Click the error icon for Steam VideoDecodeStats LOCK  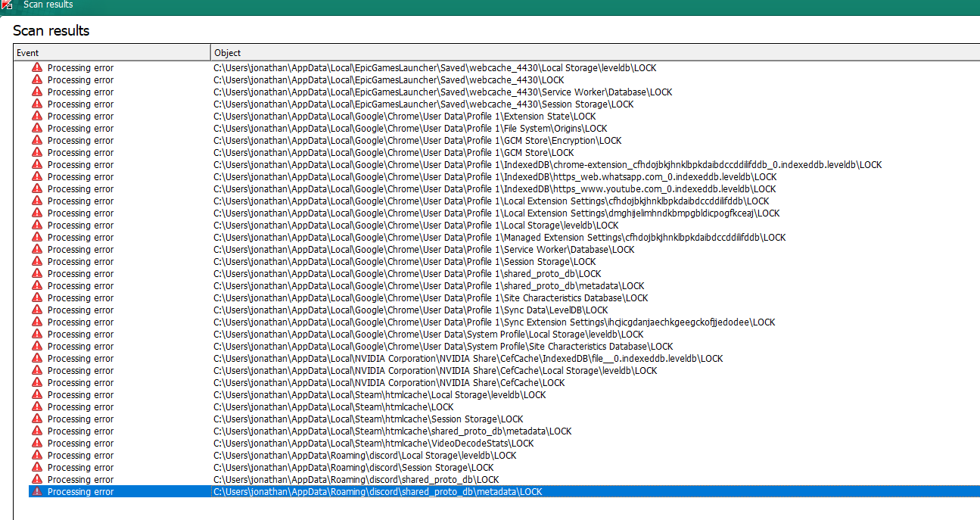point(37,443)
